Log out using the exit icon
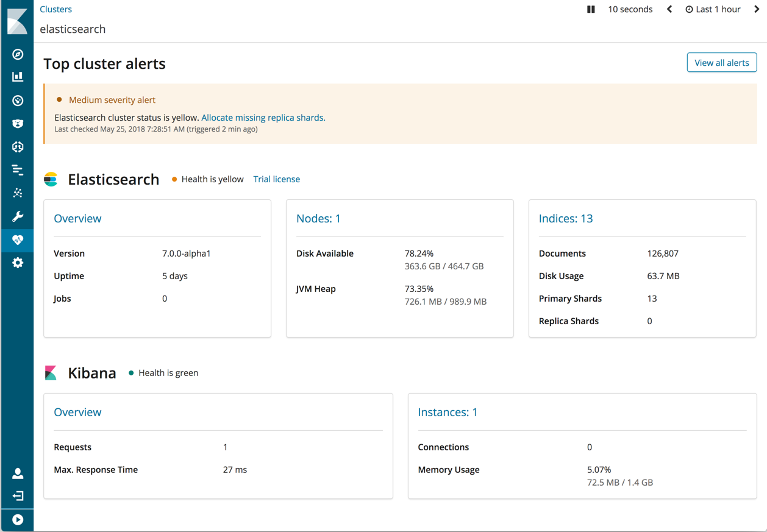 (x=17, y=495)
